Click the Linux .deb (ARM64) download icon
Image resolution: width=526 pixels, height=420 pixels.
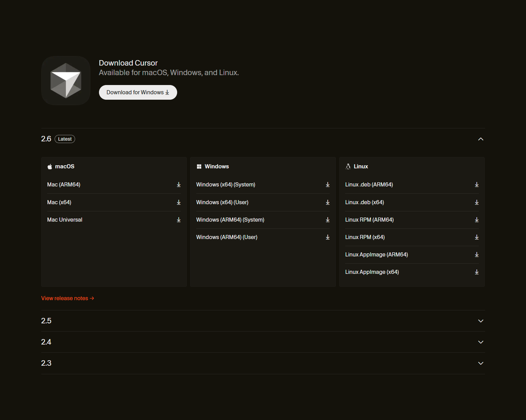pyautogui.click(x=477, y=184)
